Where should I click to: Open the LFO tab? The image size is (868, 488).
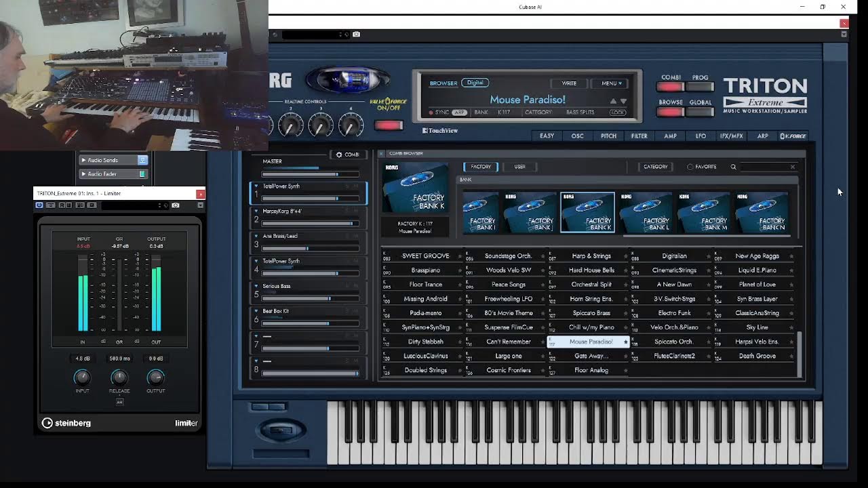701,136
